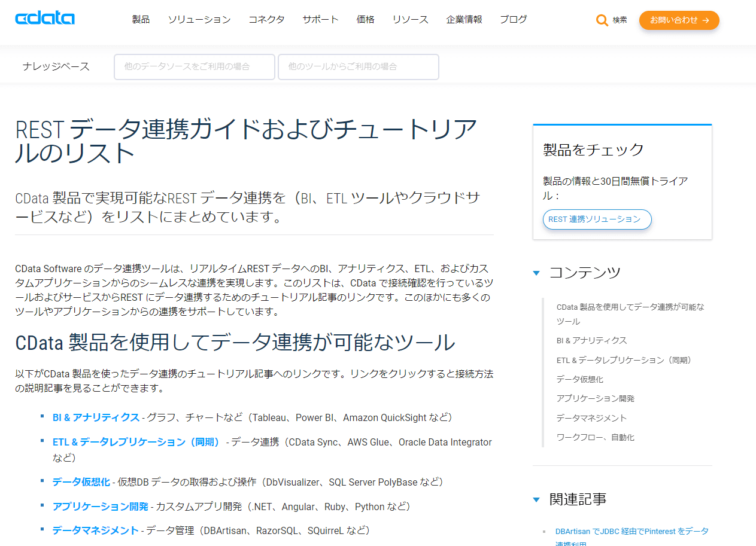Screen dimensions: 756x546
Task: Jump to データ仮想化 in contents sidebar
Action: [579, 379]
